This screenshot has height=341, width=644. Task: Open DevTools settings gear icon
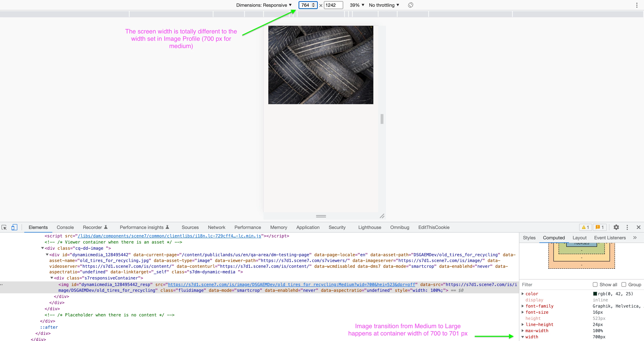(616, 227)
